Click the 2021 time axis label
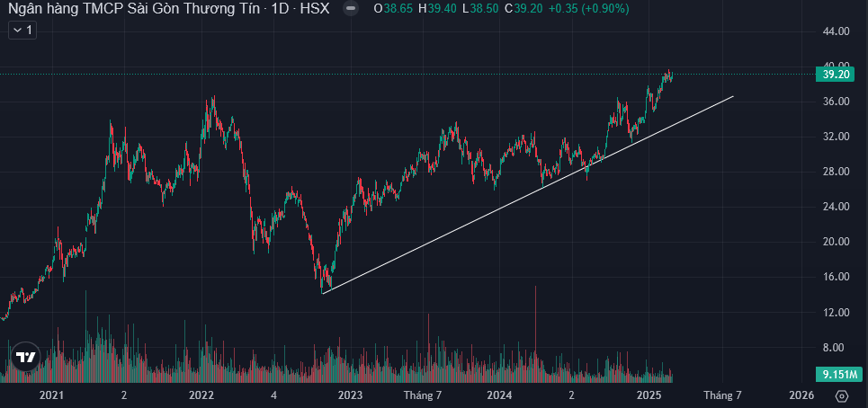 click(51, 395)
